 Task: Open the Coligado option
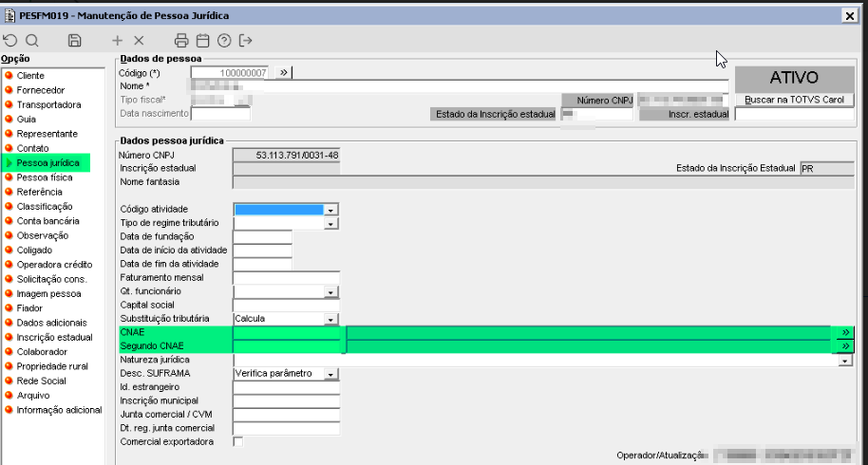tap(34, 251)
